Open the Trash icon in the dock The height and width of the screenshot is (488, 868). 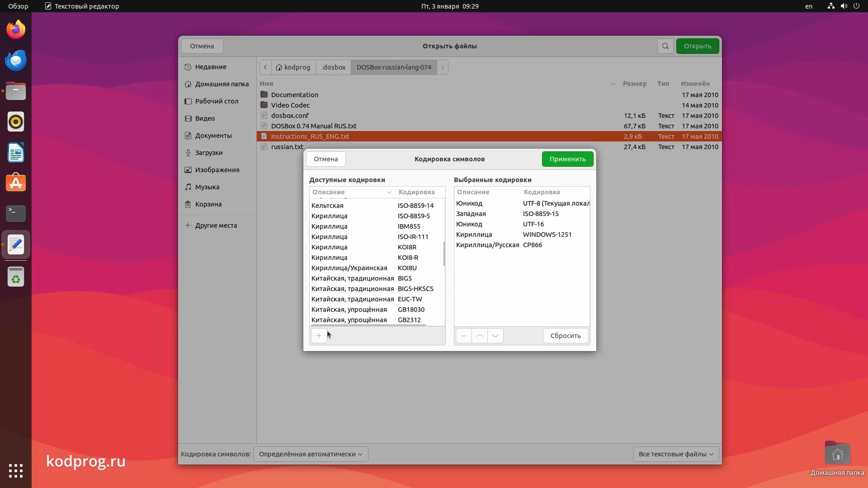click(16, 277)
